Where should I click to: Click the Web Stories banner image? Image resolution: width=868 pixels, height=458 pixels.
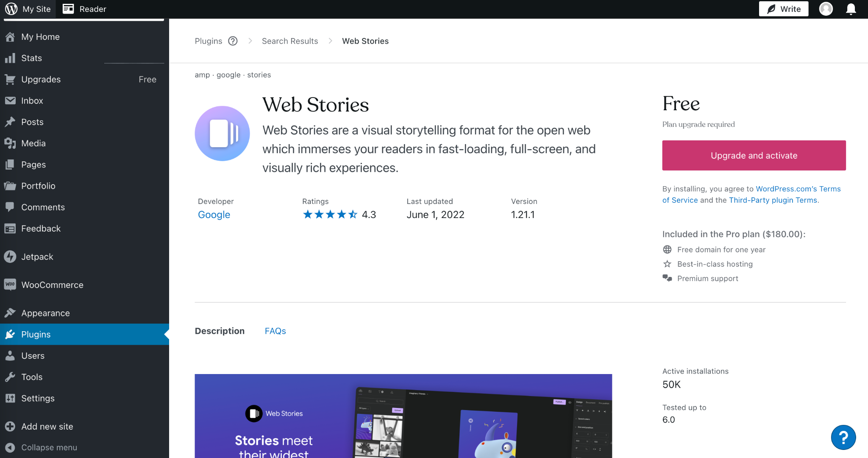(x=403, y=416)
